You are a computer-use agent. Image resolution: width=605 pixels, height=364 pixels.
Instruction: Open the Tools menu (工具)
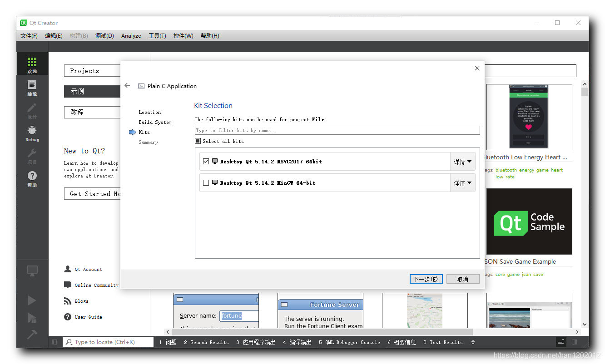[x=157, y=36]
